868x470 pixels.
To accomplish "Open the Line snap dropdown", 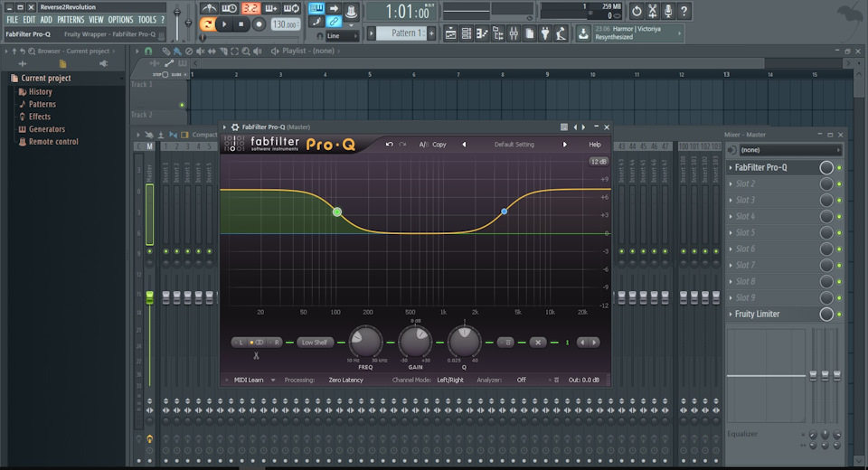I will [342, 36].
